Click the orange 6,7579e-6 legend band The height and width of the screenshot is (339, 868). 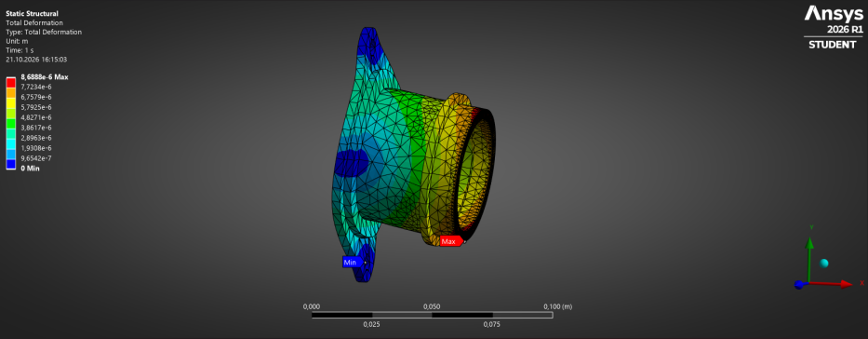point(10,92)
